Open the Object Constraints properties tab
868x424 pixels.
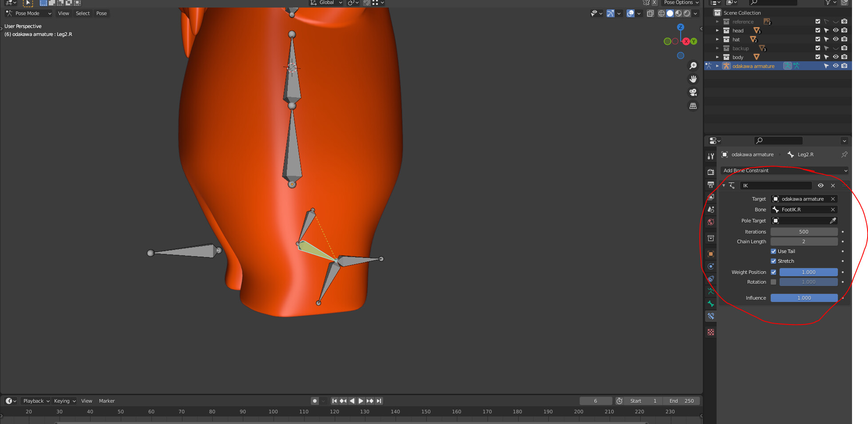(711, 279)
